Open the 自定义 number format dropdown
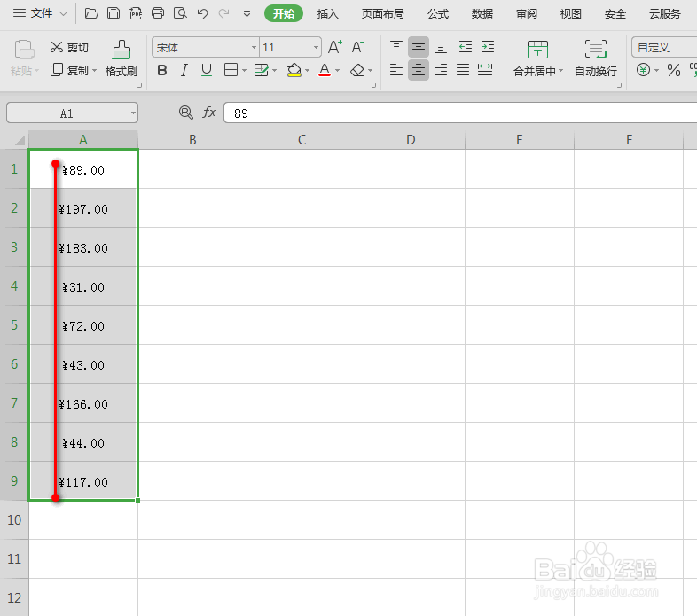Image resolution: width=697 pixels, height=616 pixels. click(664, 47)
